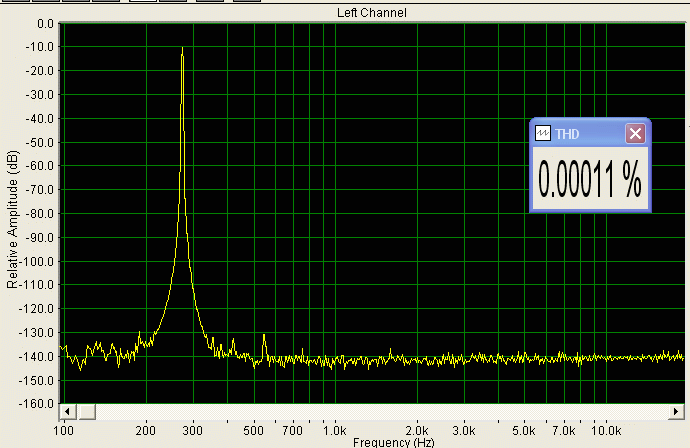The image size is (690, 448).
Task: Click the 1.0k frequency tick label
Action: click(334, 430)
